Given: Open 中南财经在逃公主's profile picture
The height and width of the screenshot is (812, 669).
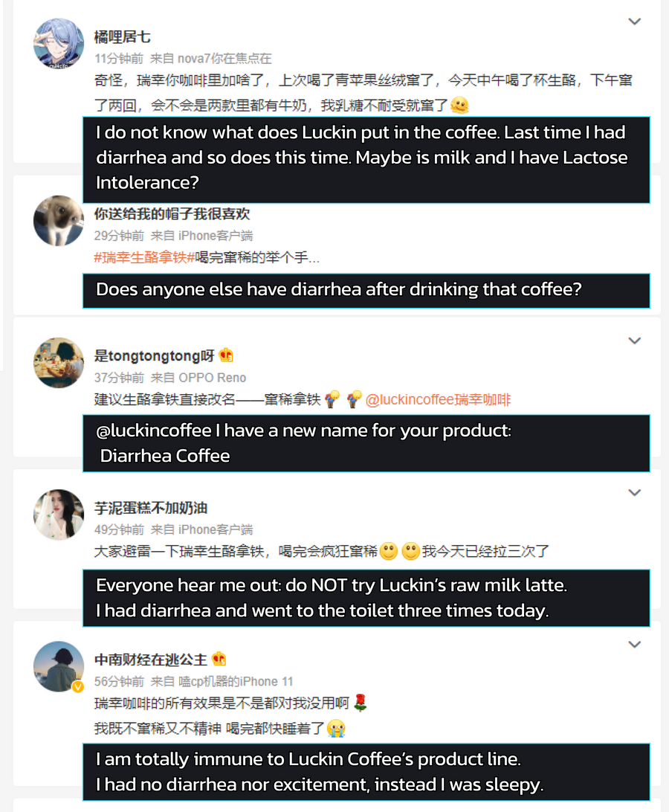Looking at the screenshot, I should click(x=59, y=666).
